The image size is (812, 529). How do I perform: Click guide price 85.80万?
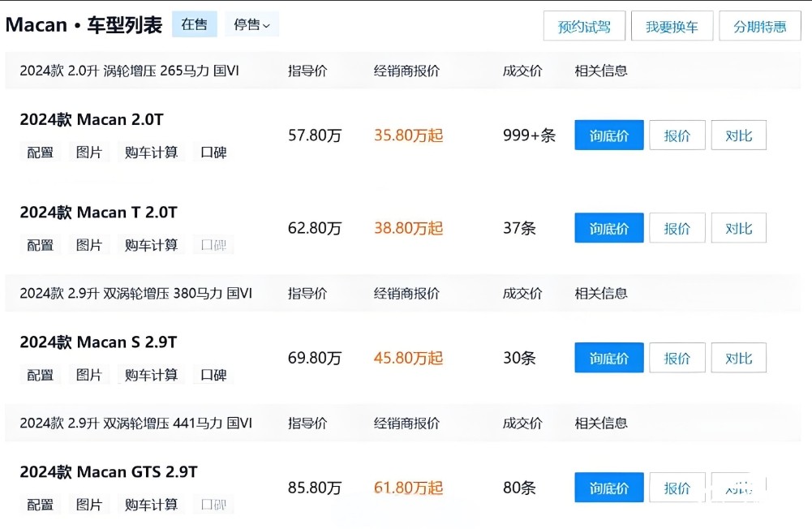[x=315, y=488]
